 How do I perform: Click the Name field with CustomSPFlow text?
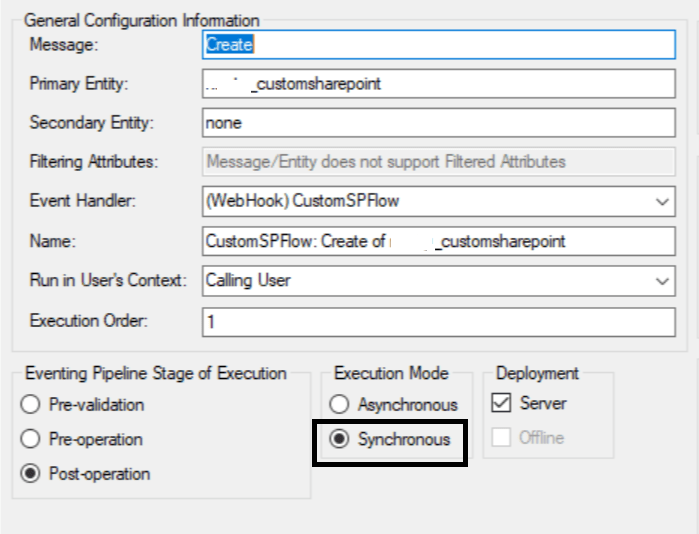click(438, 241)
